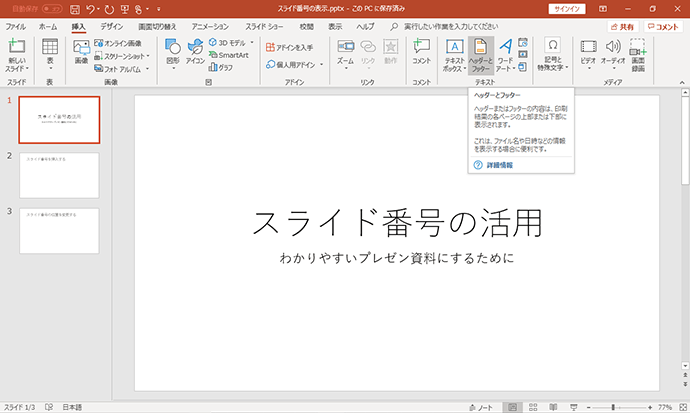690x413 pixels.
Task: Click 詳細情報 link in tooltip
Action: click(499, 165)
